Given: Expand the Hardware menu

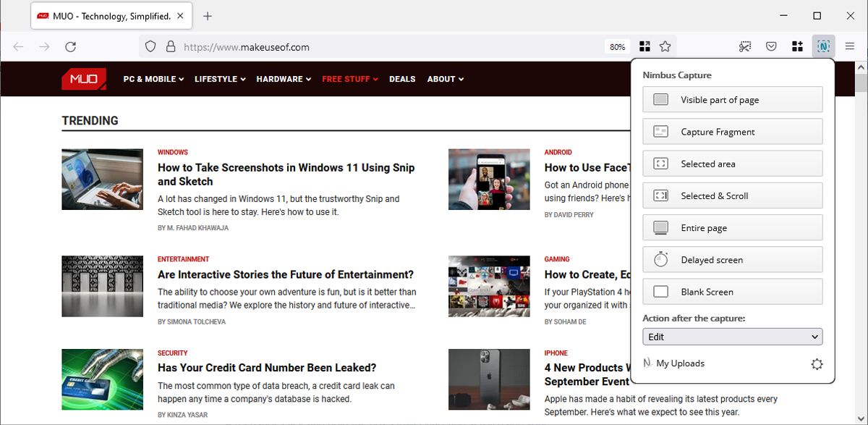Looking at the screenshot, I should [284, 79].
